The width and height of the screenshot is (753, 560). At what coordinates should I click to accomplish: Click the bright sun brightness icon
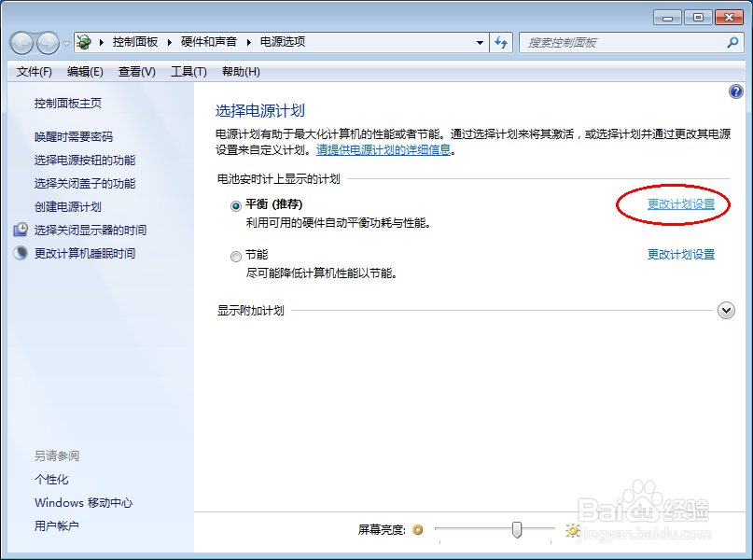[x=572, y=530]
